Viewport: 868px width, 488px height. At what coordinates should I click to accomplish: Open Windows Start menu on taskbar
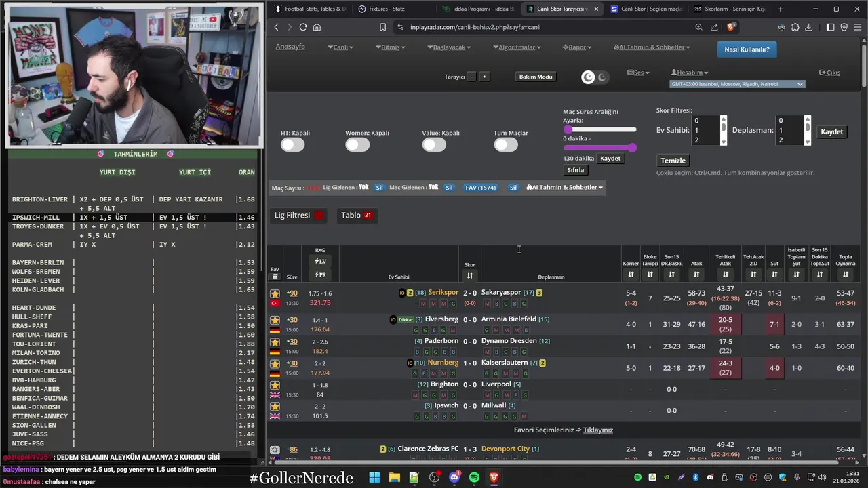tap(374, 477)
